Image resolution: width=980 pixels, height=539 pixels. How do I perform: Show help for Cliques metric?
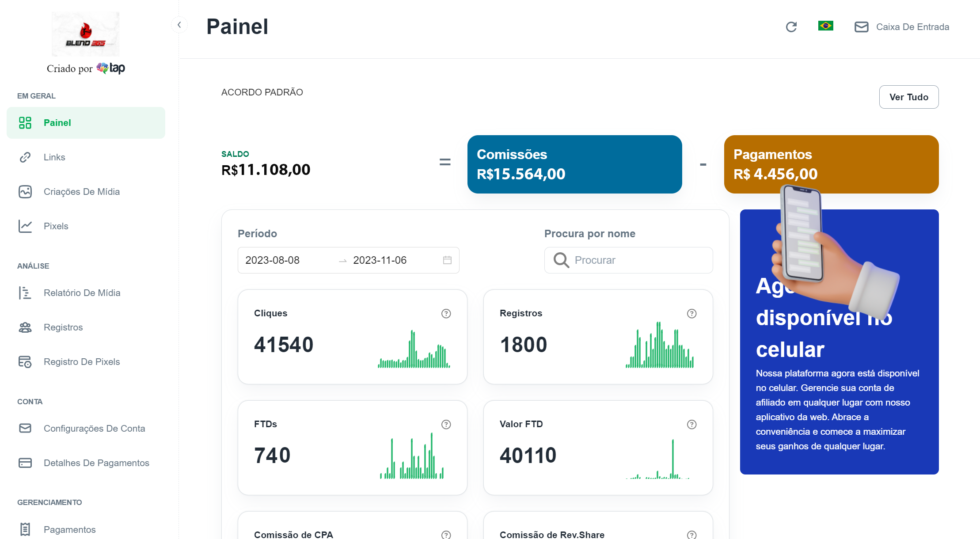(446, 314)
